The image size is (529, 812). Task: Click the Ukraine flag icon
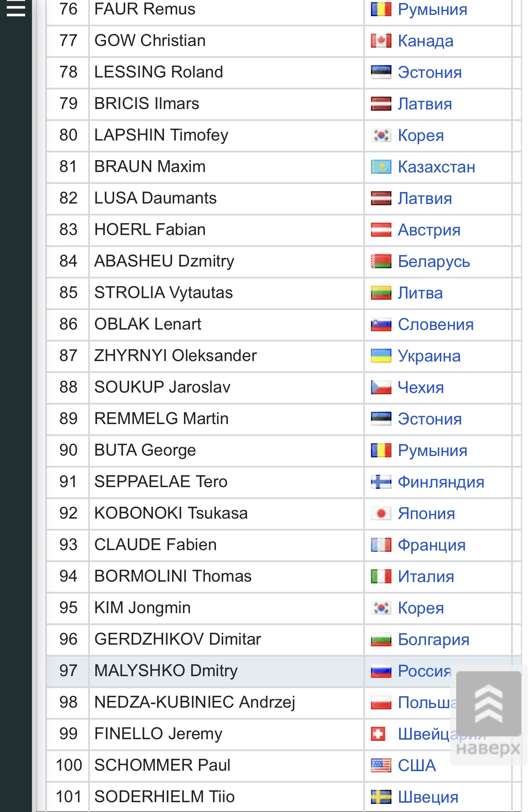point(381,356)
